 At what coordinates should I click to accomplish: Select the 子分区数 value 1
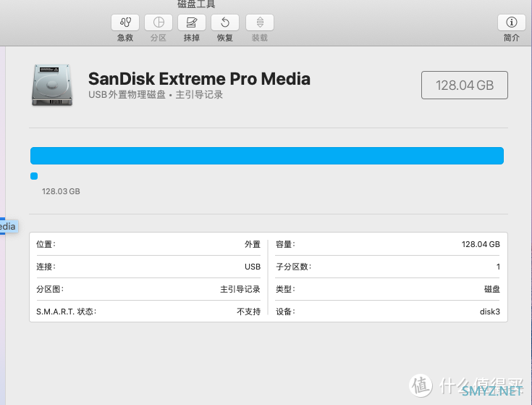tap(498, 267)
